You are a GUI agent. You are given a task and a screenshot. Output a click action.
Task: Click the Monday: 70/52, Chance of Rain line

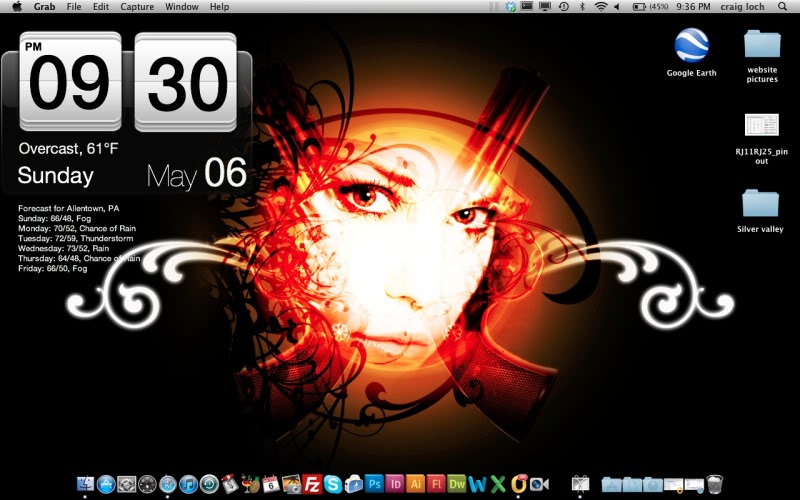(77, 228)
